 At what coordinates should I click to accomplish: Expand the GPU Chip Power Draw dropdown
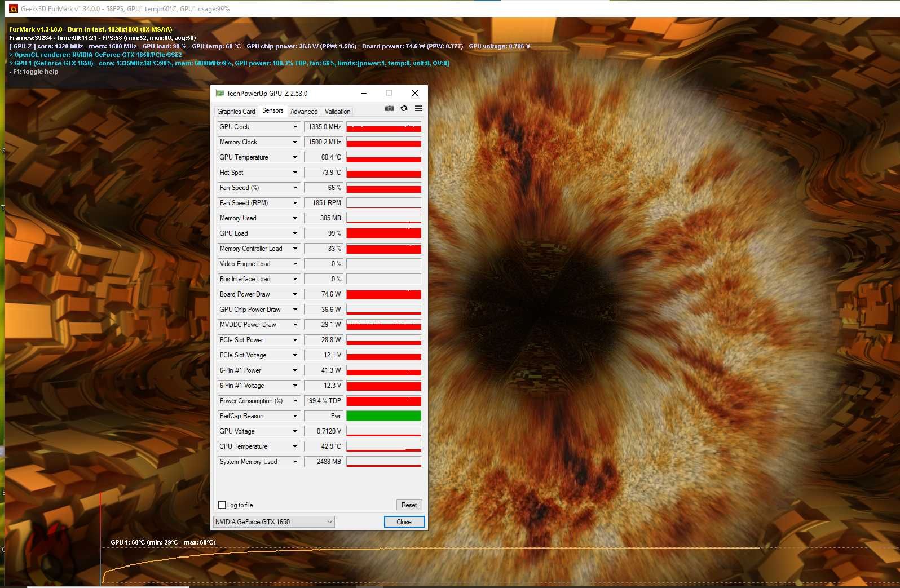(295, 310)
